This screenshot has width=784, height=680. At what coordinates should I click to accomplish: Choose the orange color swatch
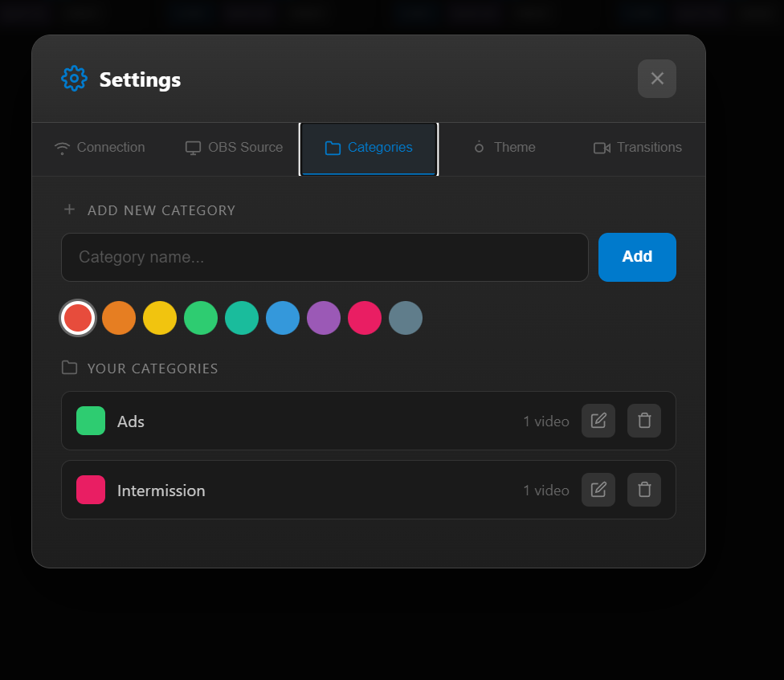click(x=119, y=318)
